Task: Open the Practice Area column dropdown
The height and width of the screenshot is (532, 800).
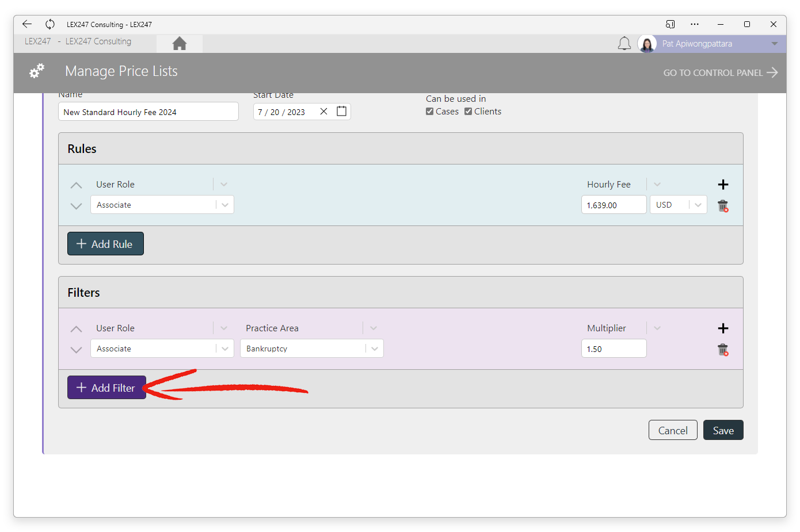Action: point(374,328)
